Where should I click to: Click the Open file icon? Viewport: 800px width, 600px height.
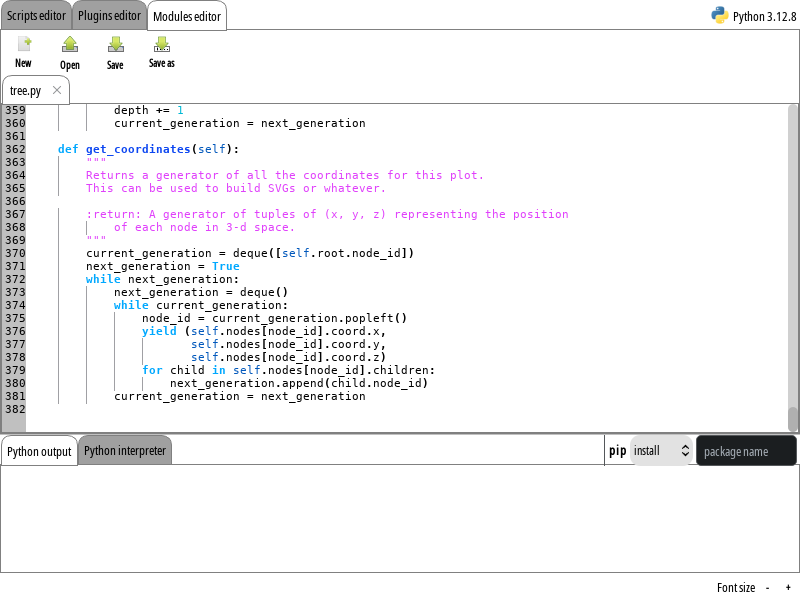tap(69, 44)
